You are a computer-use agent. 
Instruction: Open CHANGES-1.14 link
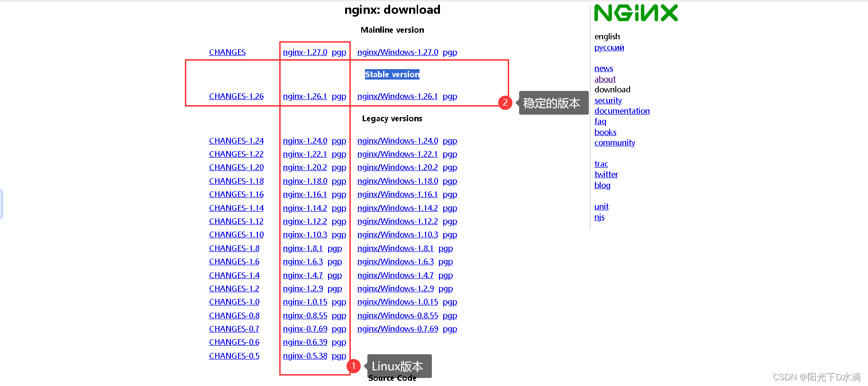(x=236, y=208)
